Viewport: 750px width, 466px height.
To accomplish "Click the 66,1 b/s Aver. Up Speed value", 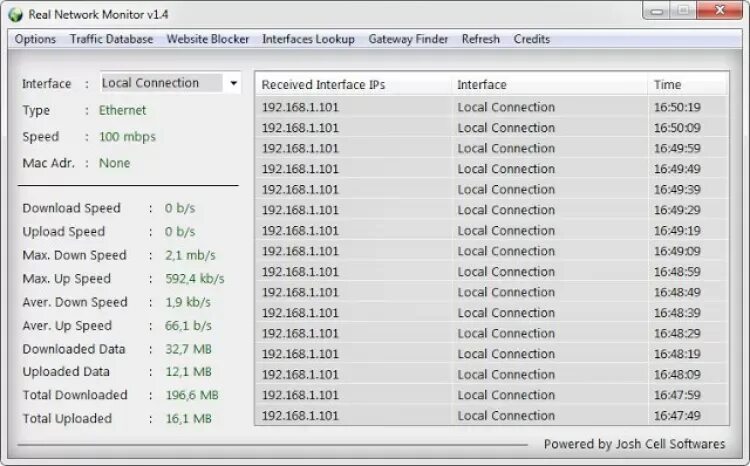I will pyautogui.click(x=188, y=326).
